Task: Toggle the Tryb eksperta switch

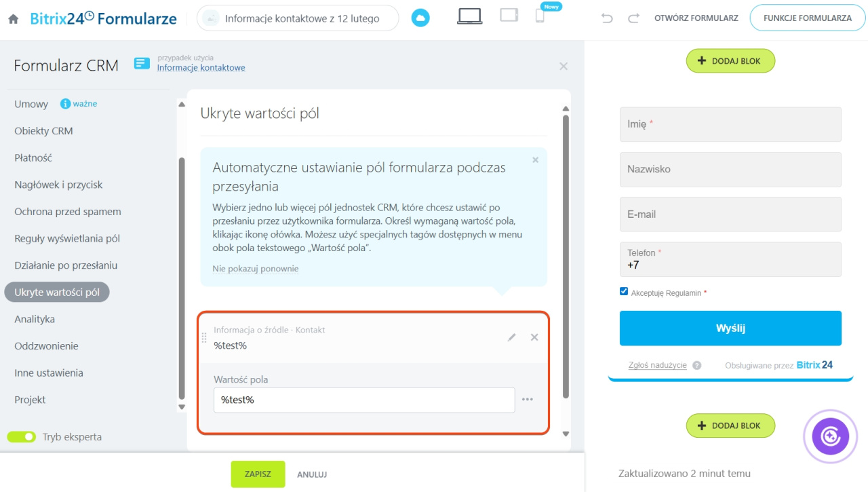Action: [22, 437]
